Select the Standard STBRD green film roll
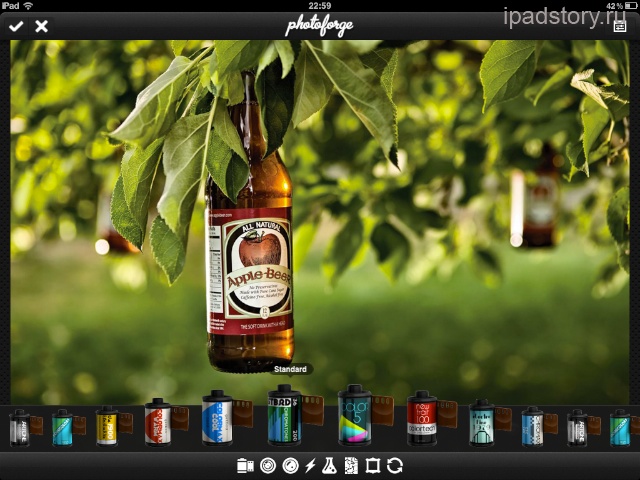The width and height of the screenshot is (640, 480). (295, 415)
